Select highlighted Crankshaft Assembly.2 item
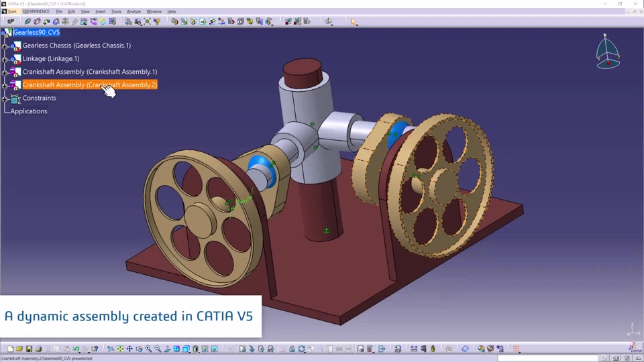This screenshot has height=362, width=644. 89,85
